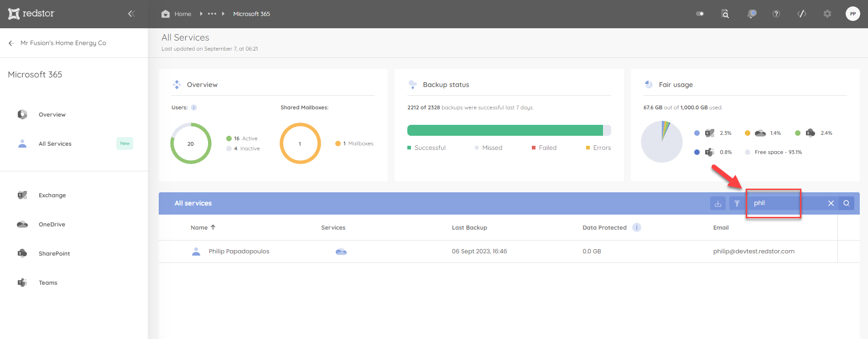Click the Overview card icon
This screenshot has width=868, height=339.
177,85
